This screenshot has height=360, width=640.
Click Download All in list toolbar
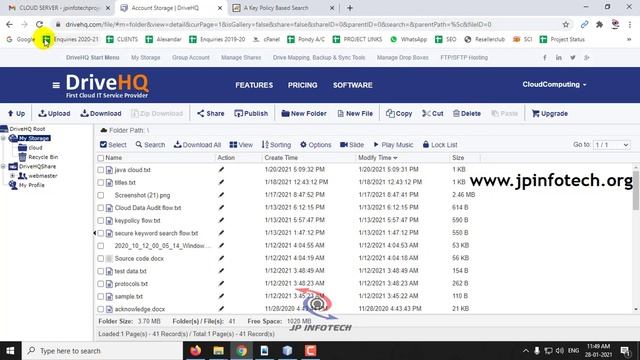pyautogui.click(x=198, y=144)
